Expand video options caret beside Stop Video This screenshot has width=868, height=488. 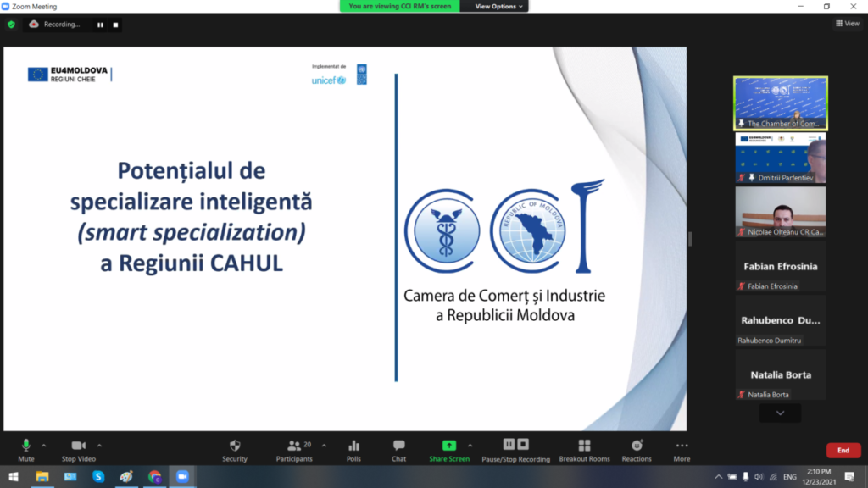[100, 446]
